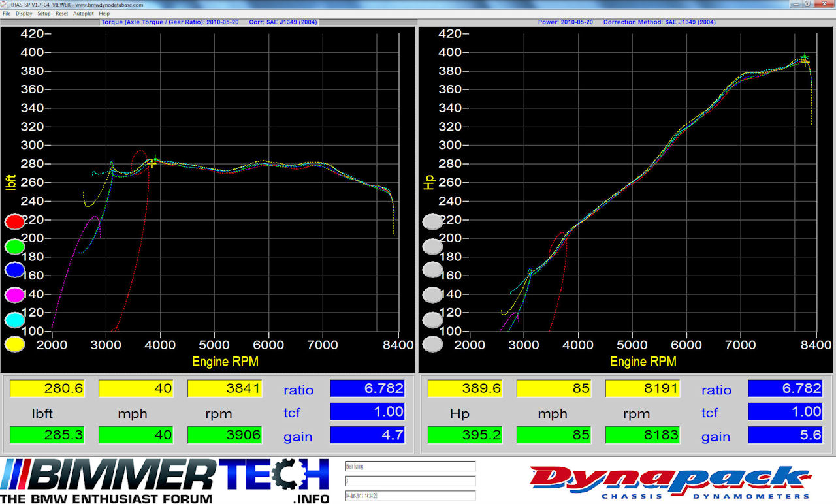Click the second grey run button in the power graph

(432, 247)
